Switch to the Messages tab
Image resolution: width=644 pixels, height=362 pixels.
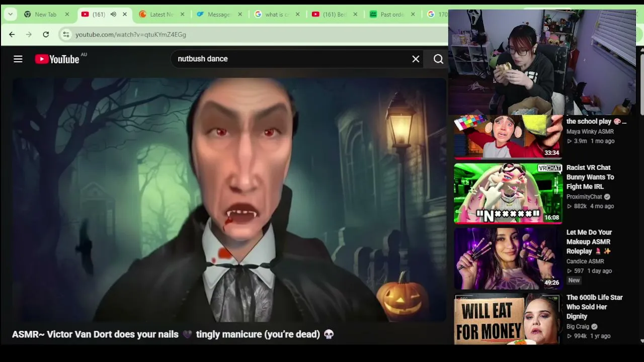coord(218,14)
